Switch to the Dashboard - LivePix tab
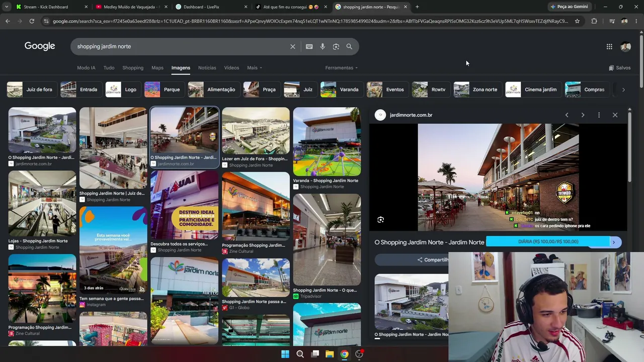 [211, 7]
